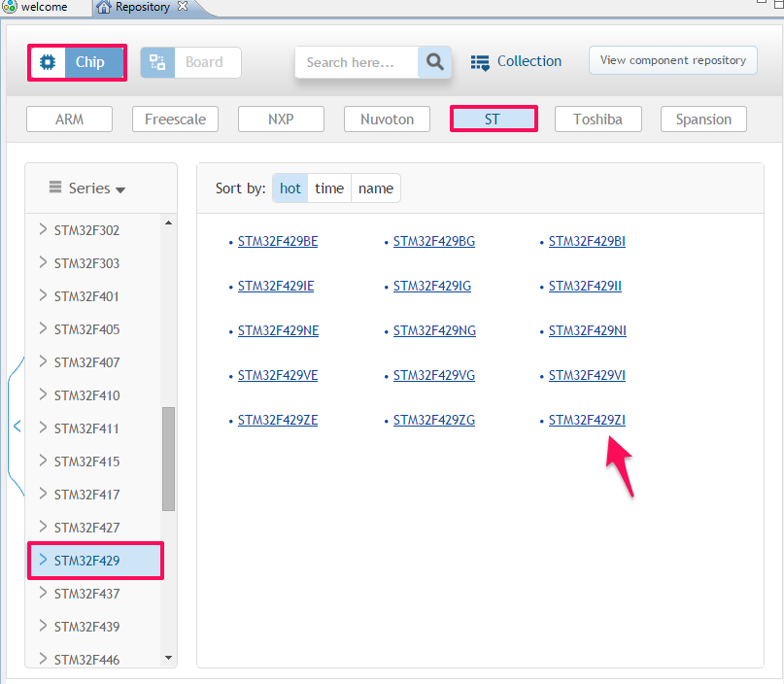Sort chips by hot

[x=290, y=188]
